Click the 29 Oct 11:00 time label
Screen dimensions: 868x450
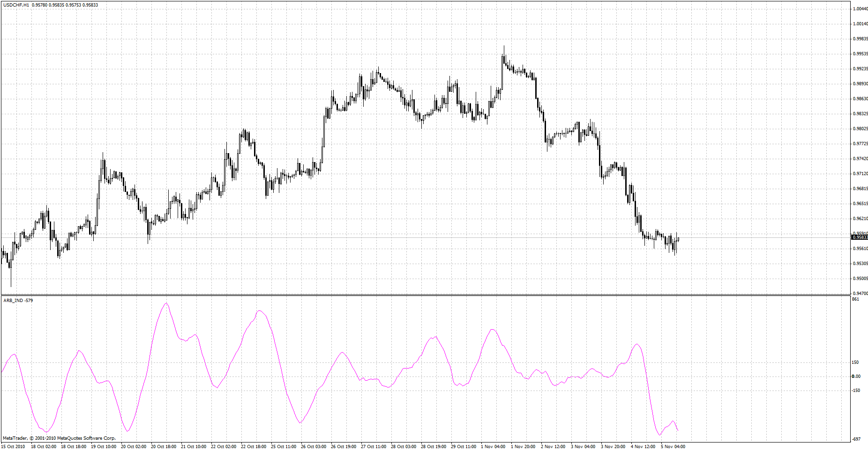(464, 447)
